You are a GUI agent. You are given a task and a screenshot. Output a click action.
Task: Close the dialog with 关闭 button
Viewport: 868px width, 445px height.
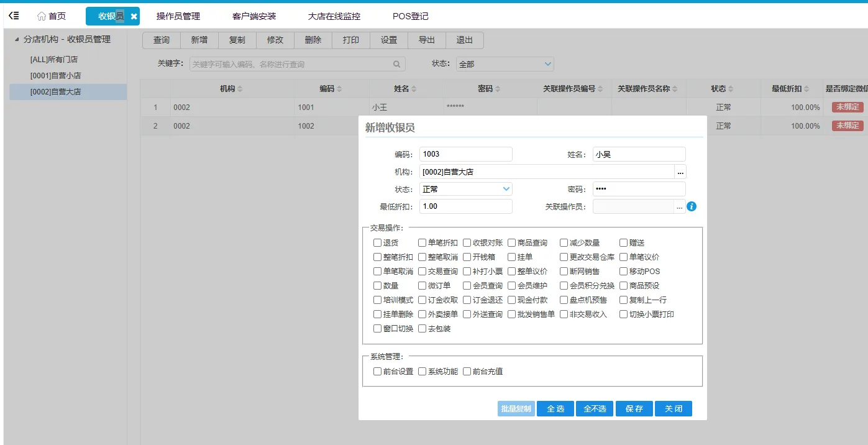(x=674, y=409)
